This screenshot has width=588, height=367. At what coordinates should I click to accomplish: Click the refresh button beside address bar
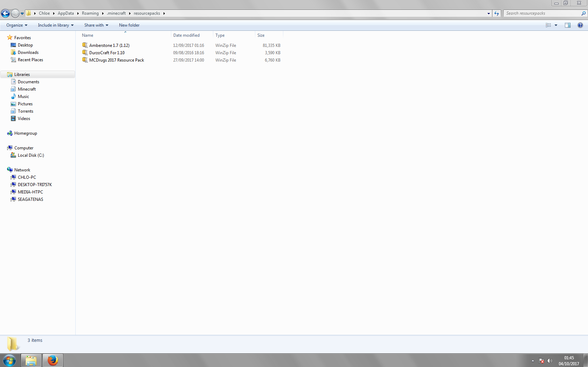tap(497, 13)
